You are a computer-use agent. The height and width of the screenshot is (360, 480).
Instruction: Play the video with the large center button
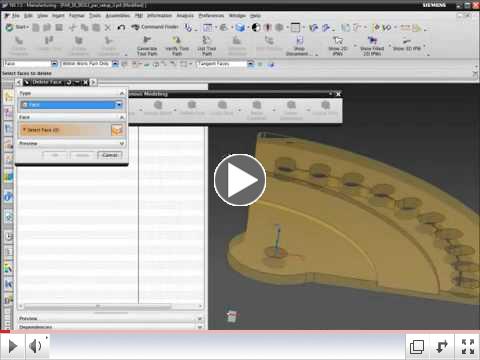(240, 180)
